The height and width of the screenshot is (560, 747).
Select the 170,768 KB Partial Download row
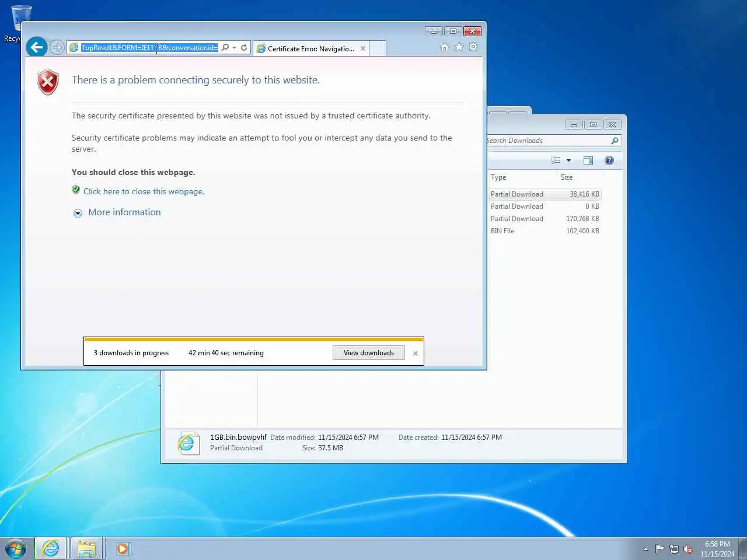click(544, 219)
